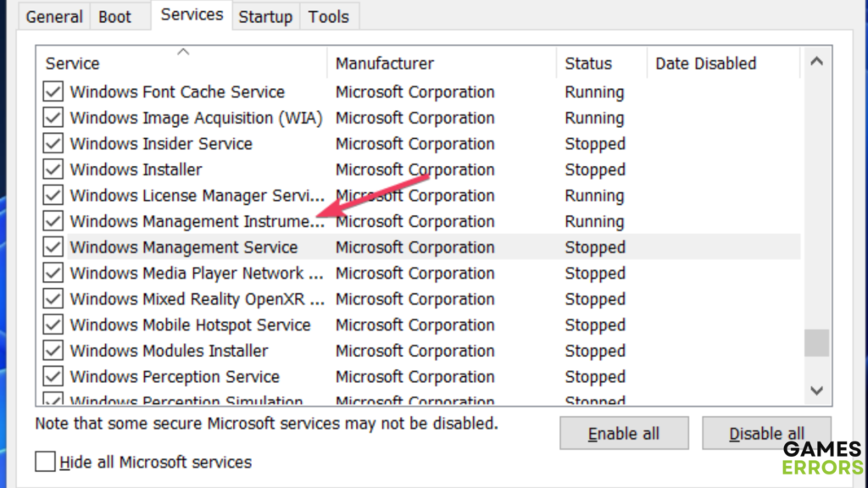Uncheck Windows Mobile Hotspot Service checkbox
The height and width of the screenshot is (488, 868).
53,325
